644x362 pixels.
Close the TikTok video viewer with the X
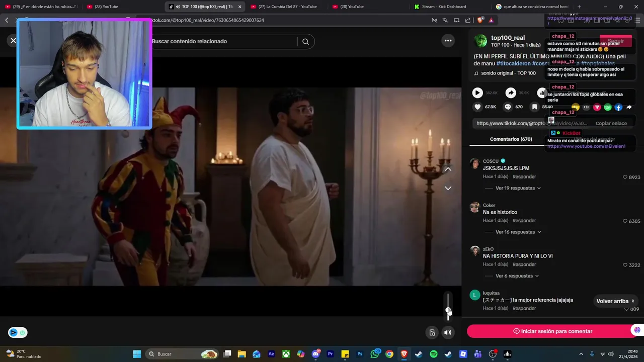click(x=13, y=41)
